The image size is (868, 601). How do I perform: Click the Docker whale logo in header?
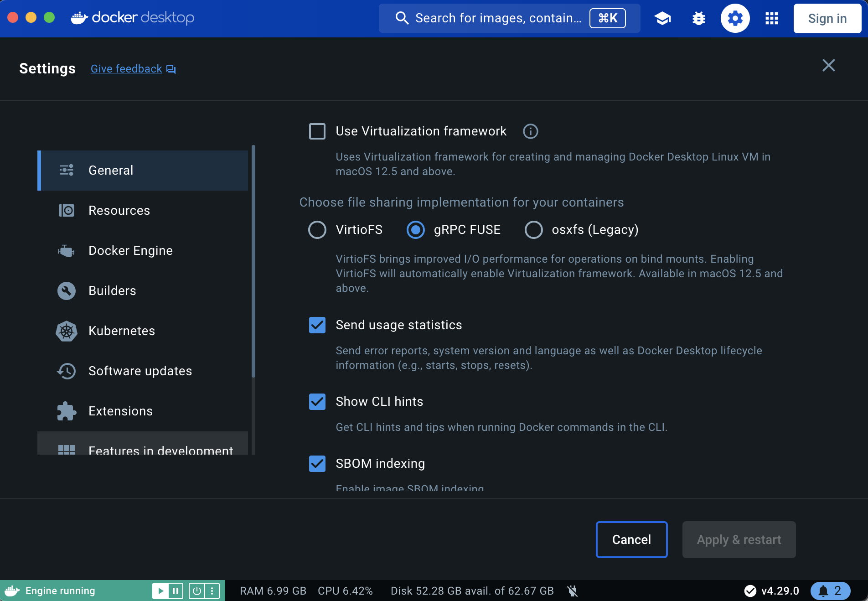point(79,18)
